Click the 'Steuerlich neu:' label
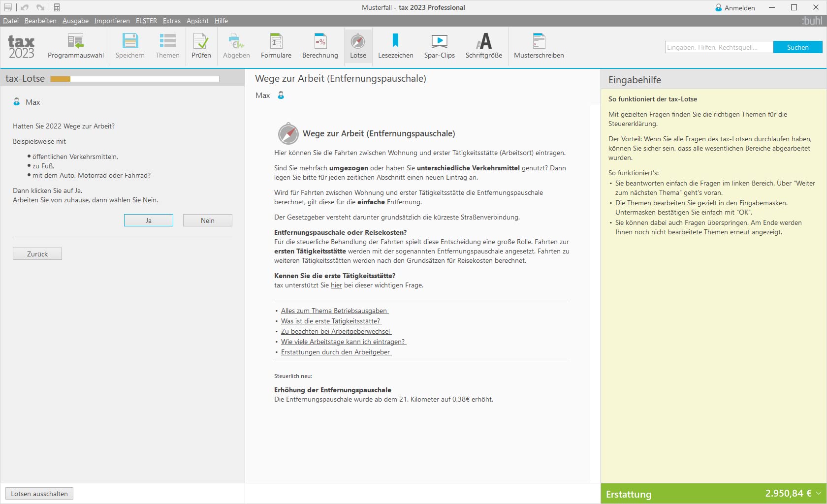 [x=293, y=376]
